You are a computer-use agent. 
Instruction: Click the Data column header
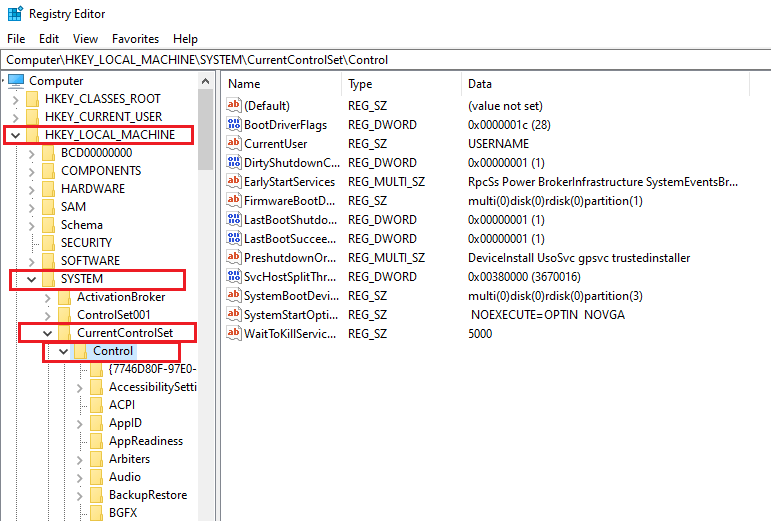click(480, 84)
